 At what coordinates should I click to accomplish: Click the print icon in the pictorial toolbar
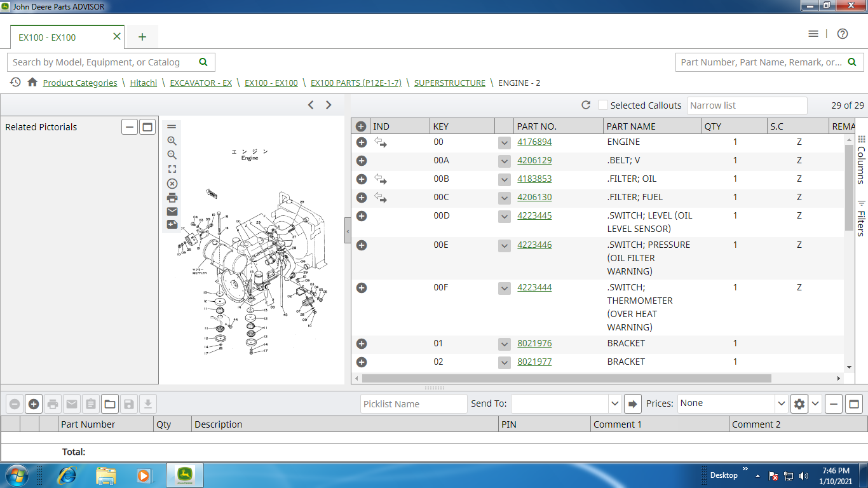tap(172, 198)
